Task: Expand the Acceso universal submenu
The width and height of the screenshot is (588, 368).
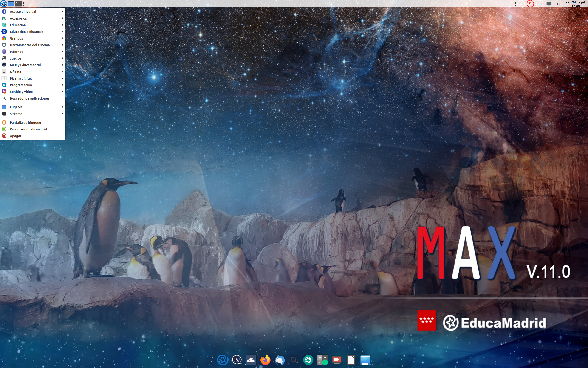Action: pos(33,11)
